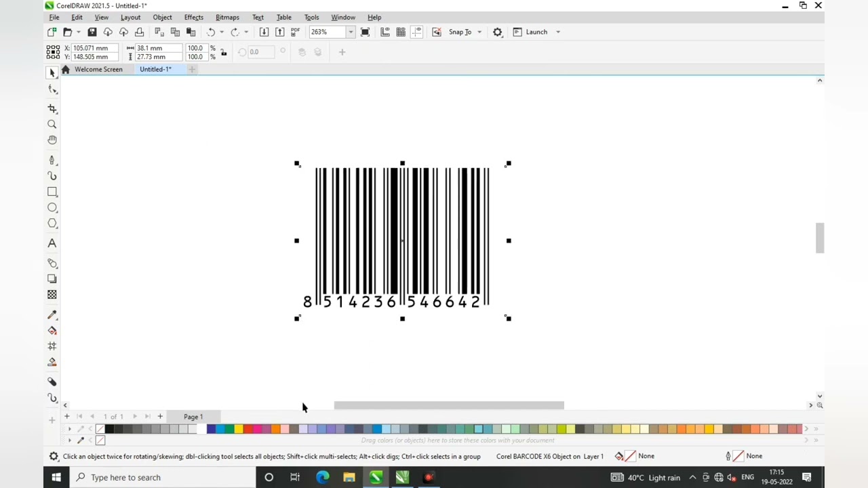Select the Crop tool
Viewport: 868px width, 488px height.
[52, 108]
